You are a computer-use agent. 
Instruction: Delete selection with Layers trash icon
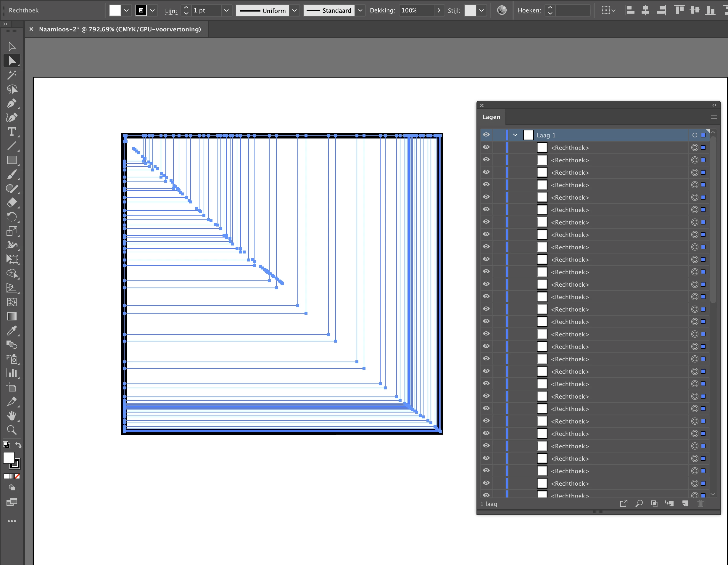click(x=700, y=504)
